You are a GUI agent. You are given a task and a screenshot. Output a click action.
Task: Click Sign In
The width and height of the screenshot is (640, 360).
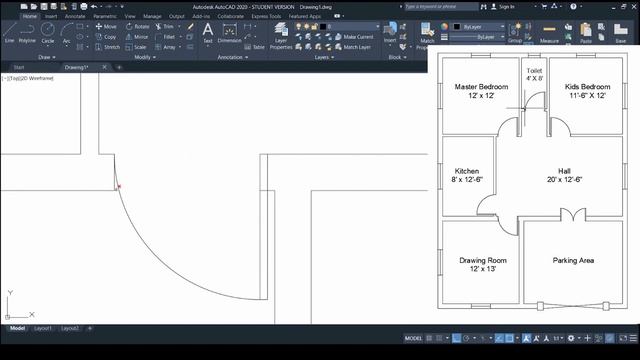[x=503, y=7]
